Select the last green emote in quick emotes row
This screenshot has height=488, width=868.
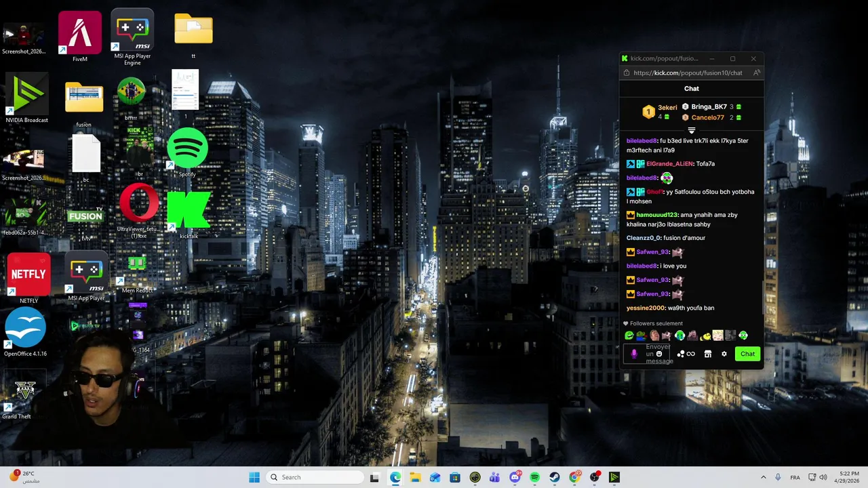coord(743,335)
